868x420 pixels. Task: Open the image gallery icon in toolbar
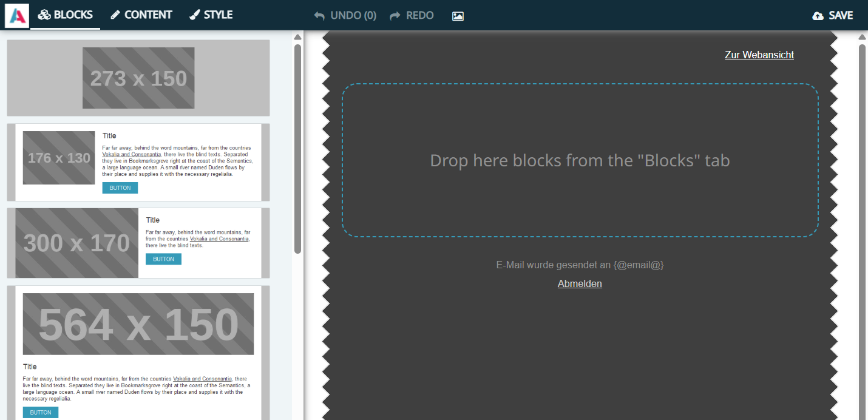(458, 16)
